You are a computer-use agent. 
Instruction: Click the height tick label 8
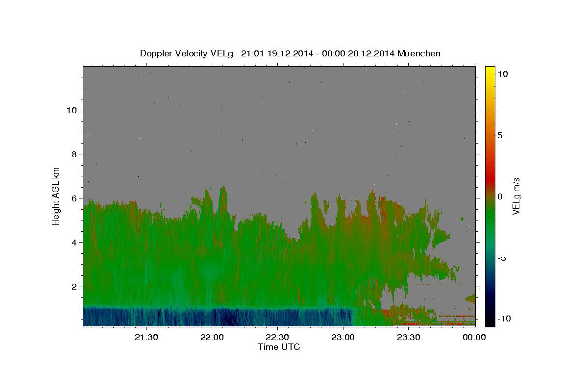[x=74, y=154]
